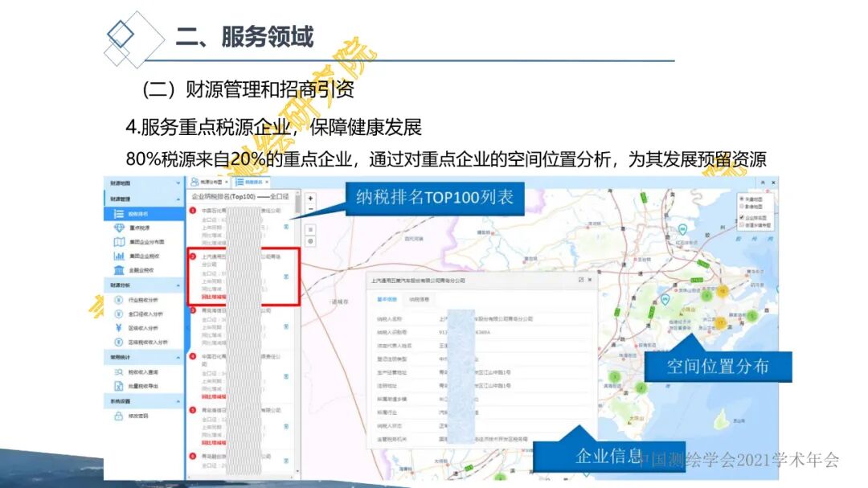Viewport: 868px width, 488px height.
Task: Close the enterprise info popup
Action: 590,280
